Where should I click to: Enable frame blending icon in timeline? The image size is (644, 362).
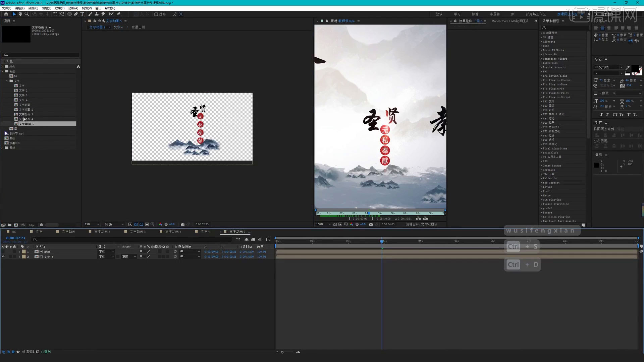click(253, 240)
